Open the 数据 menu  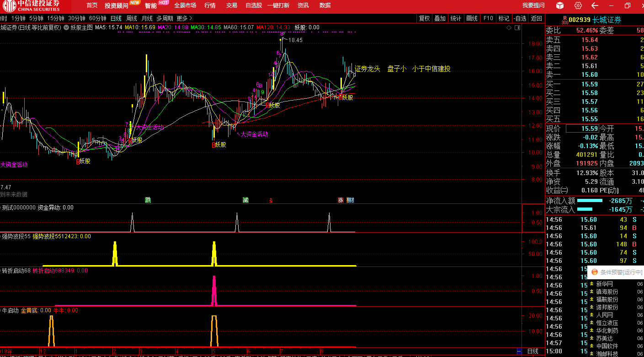click(x=325, y=5)
